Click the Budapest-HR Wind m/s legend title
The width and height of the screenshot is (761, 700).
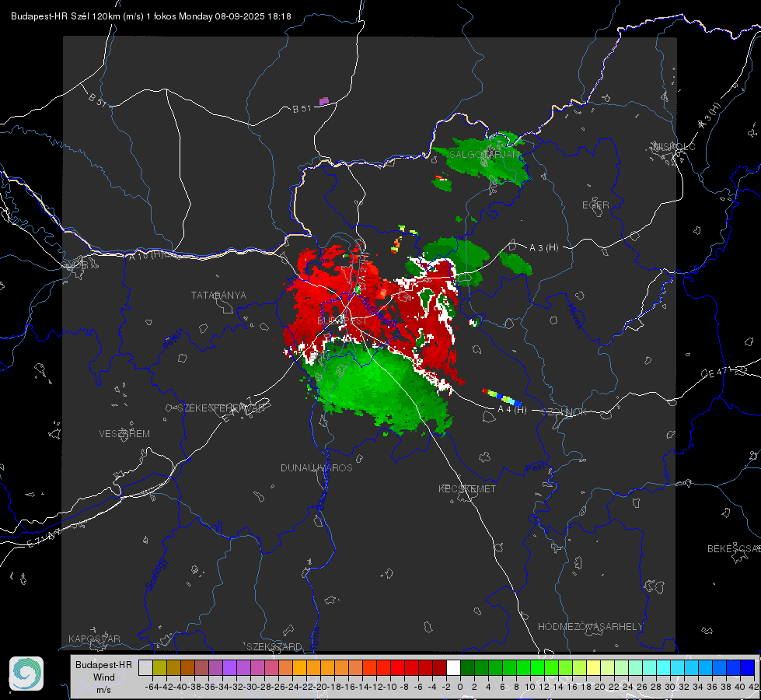[x=104, y=677]
